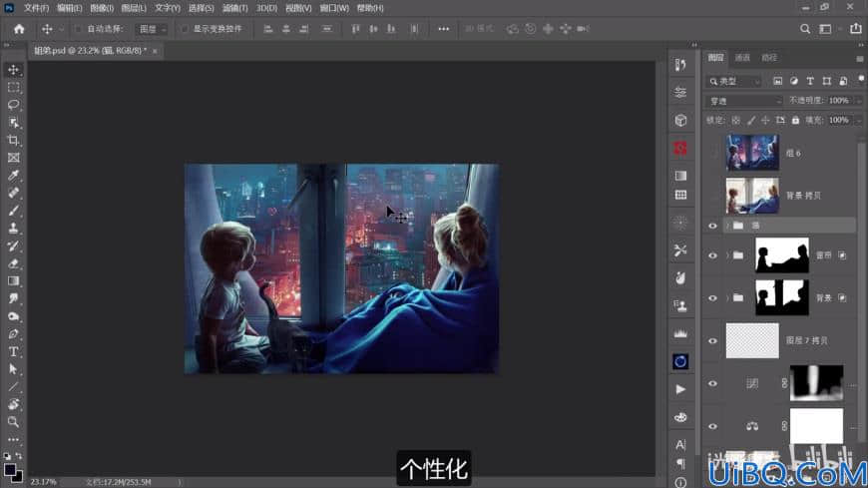868x488 pixels.
Task: Select the Horizontal Type tool
Action: click(13, 351)
